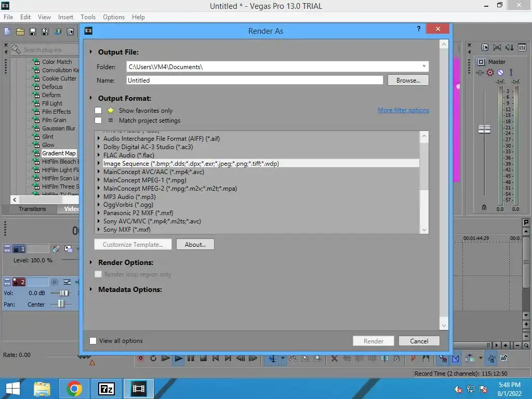Click the Stop button in transport bar

pyautogui.click(x=203, y=358)
